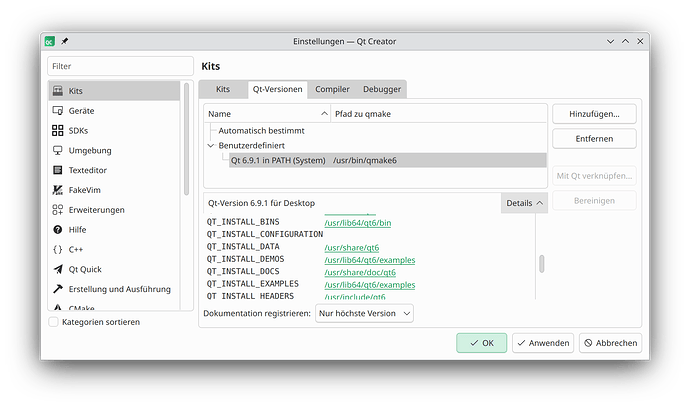Click the Qt Creator app icon in titlebar
690x407 pixels.
(50, 41)
